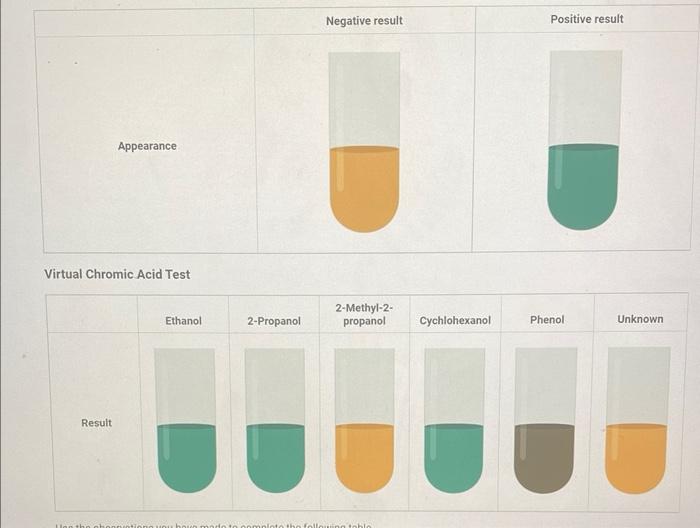Click the Virtual Chromic Acid Test heading
The width and height of the screenshot is (700, 528).
(117, 274)
